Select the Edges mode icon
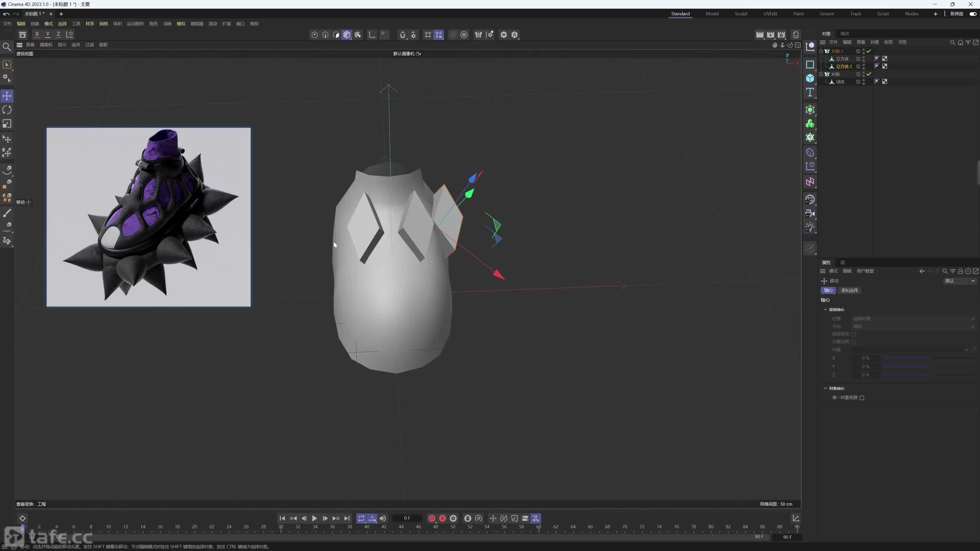 (325, 35)
